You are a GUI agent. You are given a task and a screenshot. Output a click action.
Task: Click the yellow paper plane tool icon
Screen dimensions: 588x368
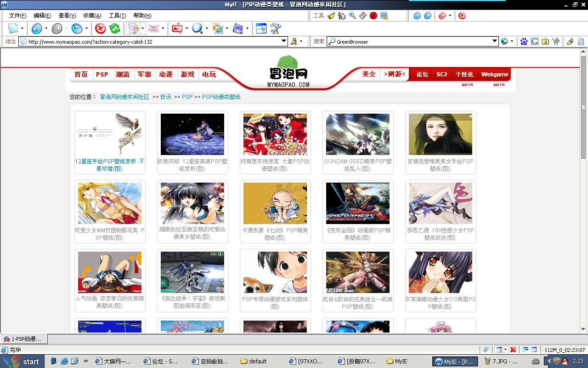331,16
